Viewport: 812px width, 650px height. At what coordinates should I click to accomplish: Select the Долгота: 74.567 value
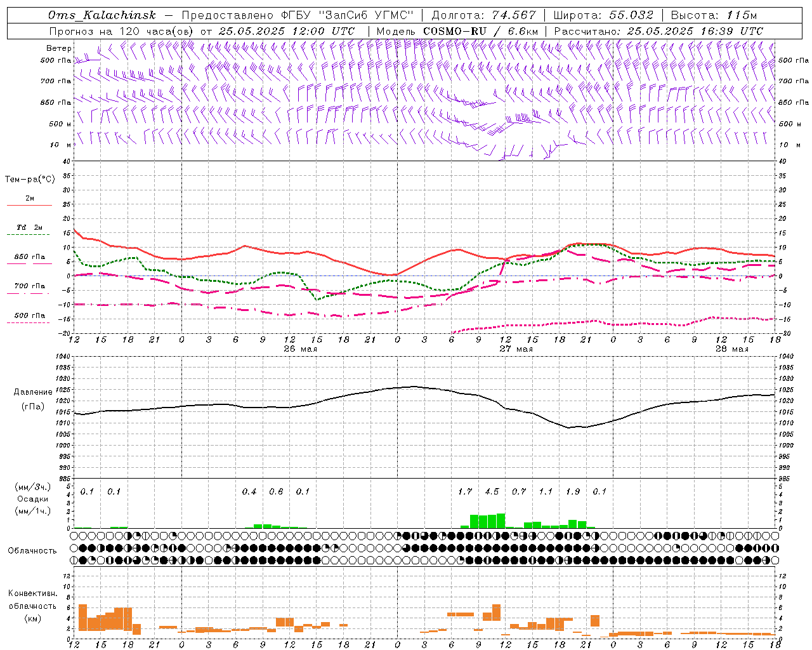[483, 15]
